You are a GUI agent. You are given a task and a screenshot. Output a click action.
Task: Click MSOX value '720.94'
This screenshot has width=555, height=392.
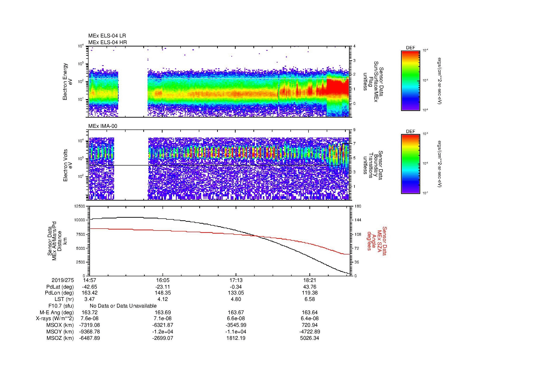coord(310,325)
